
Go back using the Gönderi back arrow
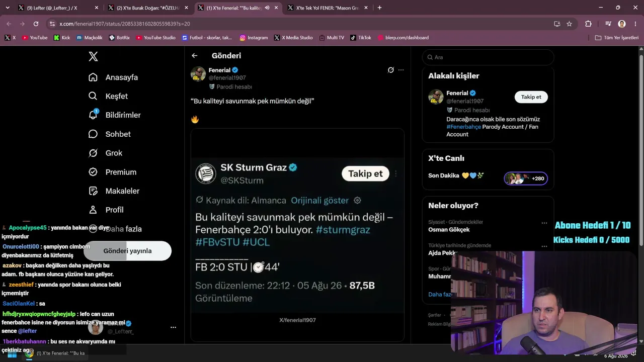pos(195,56)
